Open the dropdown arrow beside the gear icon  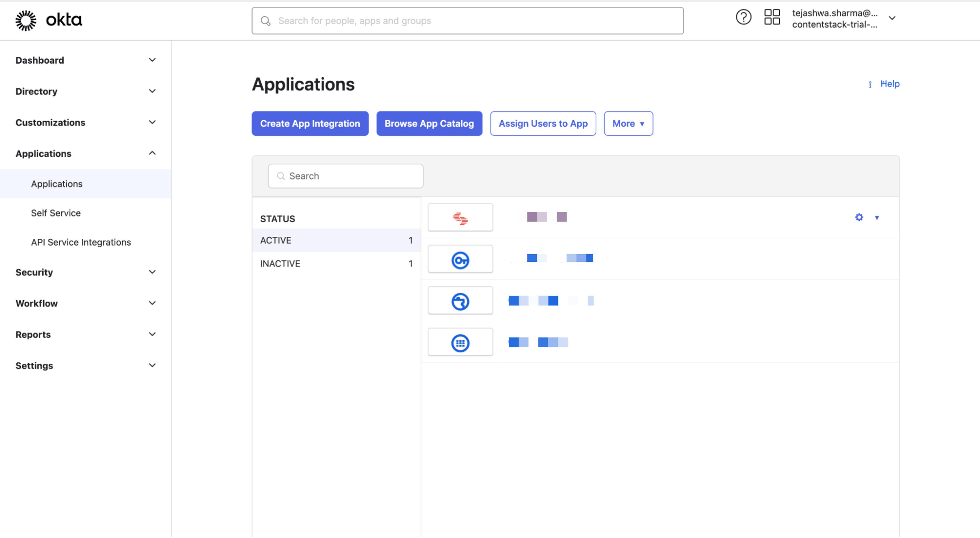pyautogui.click(x=877, y=218)
